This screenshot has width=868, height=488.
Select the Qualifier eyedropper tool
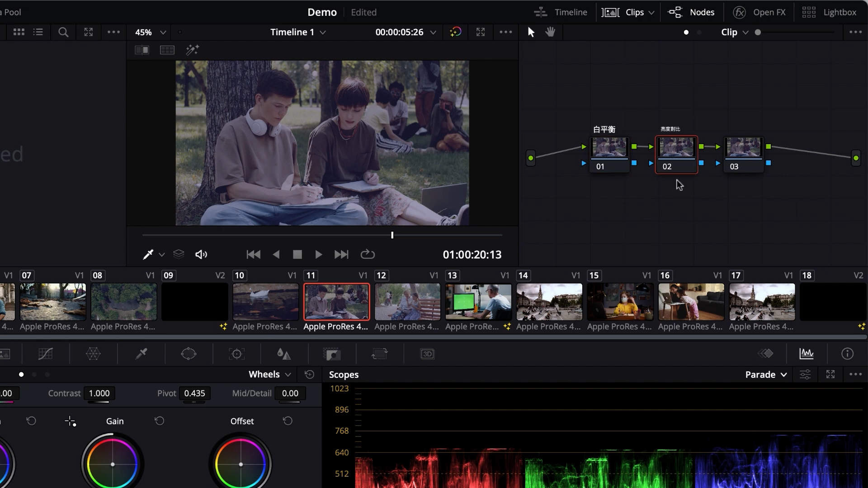141,354
